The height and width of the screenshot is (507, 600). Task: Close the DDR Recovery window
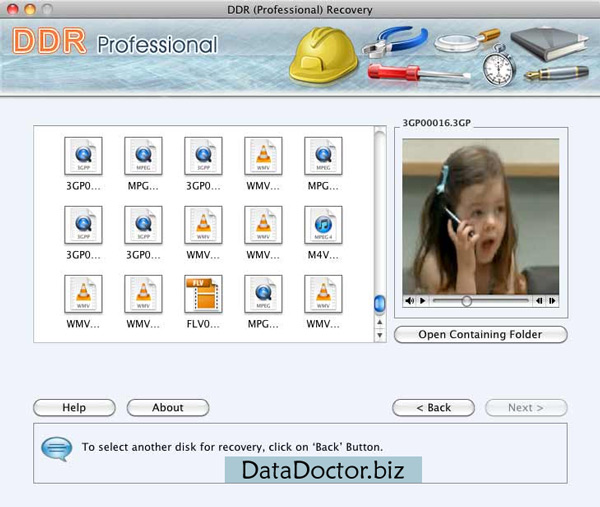(x=13, y=9)
